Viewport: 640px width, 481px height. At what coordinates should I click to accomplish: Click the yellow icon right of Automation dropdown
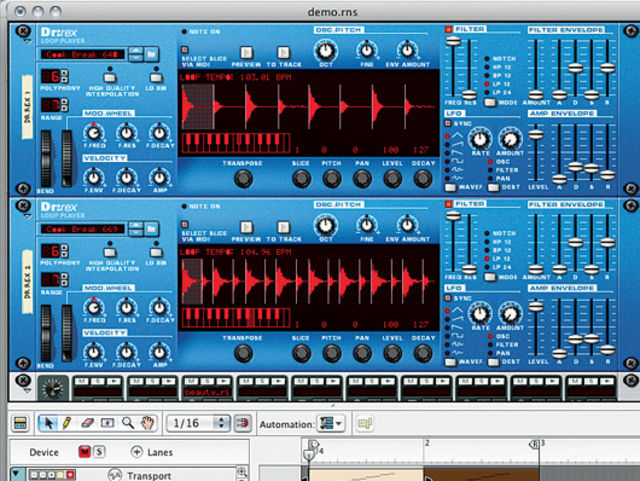pos(365,423)
